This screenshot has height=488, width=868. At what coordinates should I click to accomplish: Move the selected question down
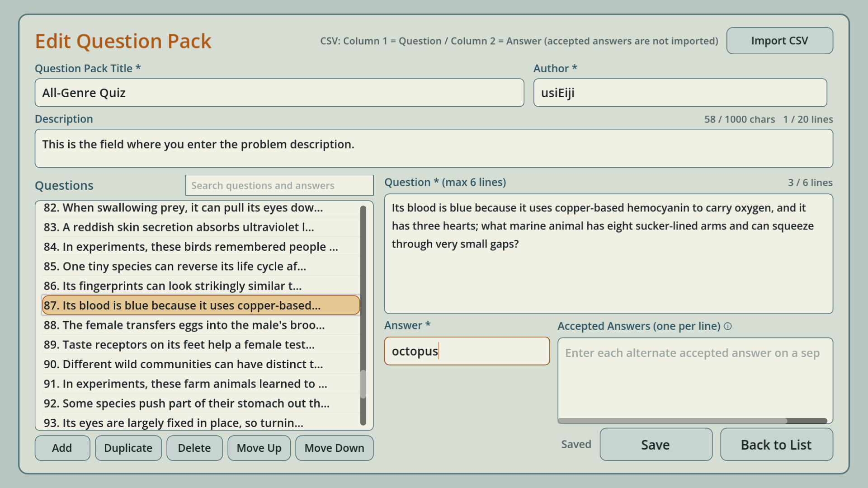tap(334, 448)
